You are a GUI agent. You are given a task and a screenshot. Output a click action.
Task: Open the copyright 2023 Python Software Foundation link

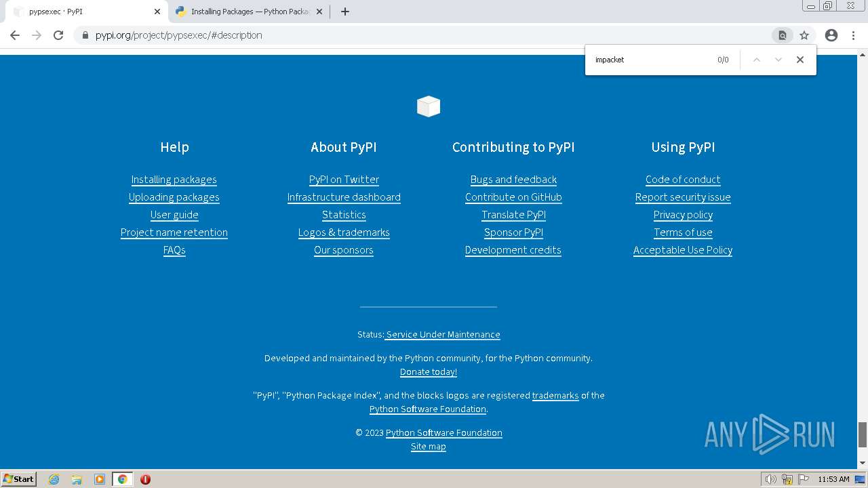pyautogui.click(x=444, y=433)
